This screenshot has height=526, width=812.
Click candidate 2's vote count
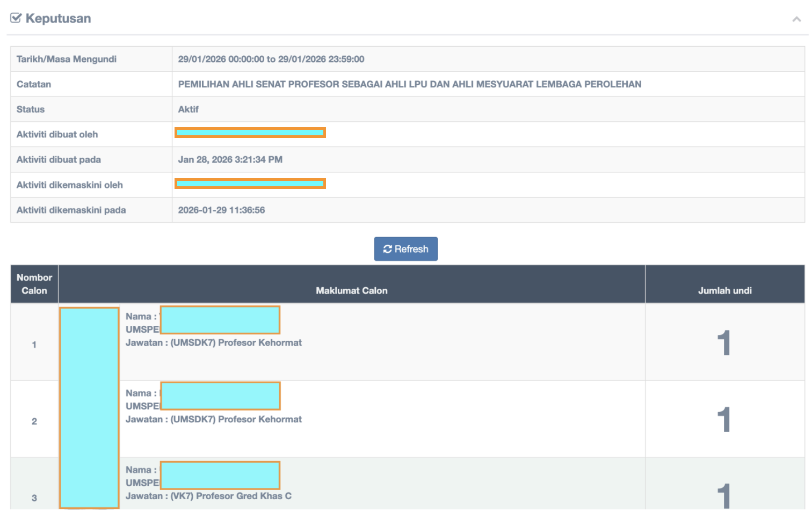coord(724,419)
